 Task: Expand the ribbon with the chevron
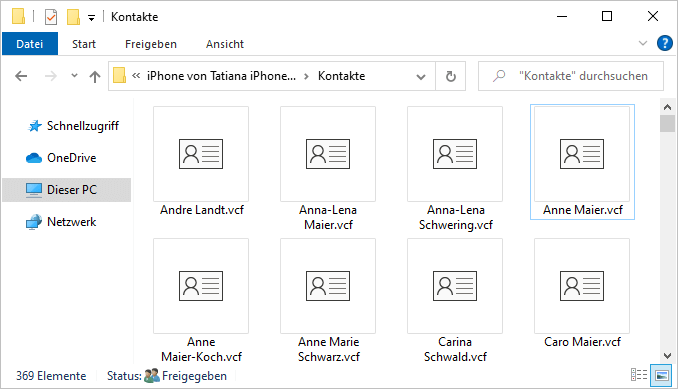pyautogui.click(x=643, y=43)
